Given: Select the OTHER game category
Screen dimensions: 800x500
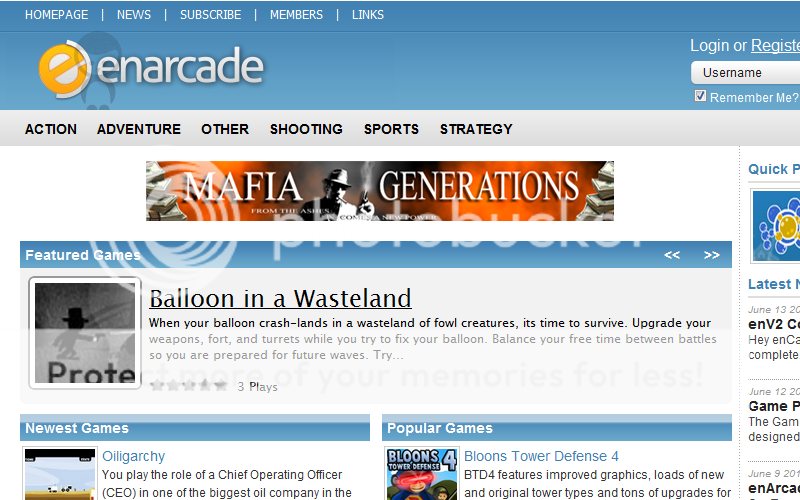Looking at the screenshot, I should tap(225, 129).
